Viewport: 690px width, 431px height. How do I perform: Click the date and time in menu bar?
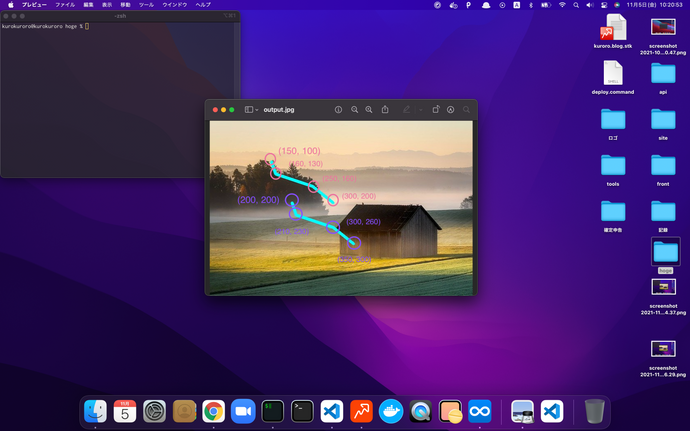tap(654, 5)
